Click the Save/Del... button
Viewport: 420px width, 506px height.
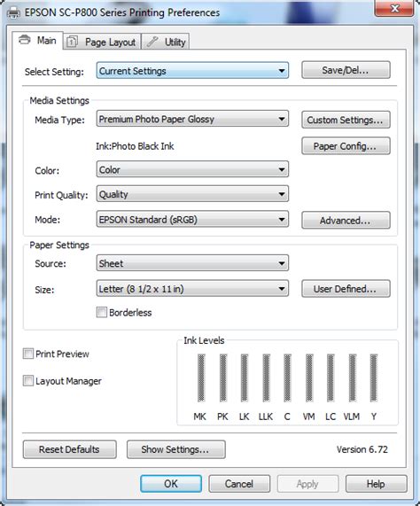click(x=346, y=70)
